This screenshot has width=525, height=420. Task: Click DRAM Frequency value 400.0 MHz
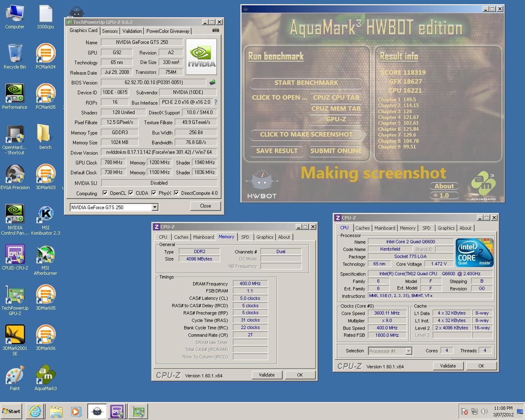point(250,284)
